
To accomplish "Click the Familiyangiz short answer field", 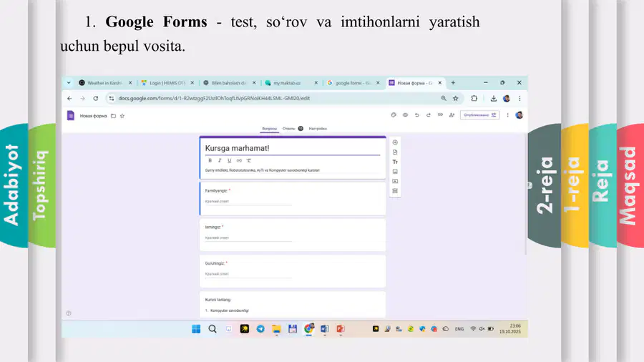I will (248, 202).
